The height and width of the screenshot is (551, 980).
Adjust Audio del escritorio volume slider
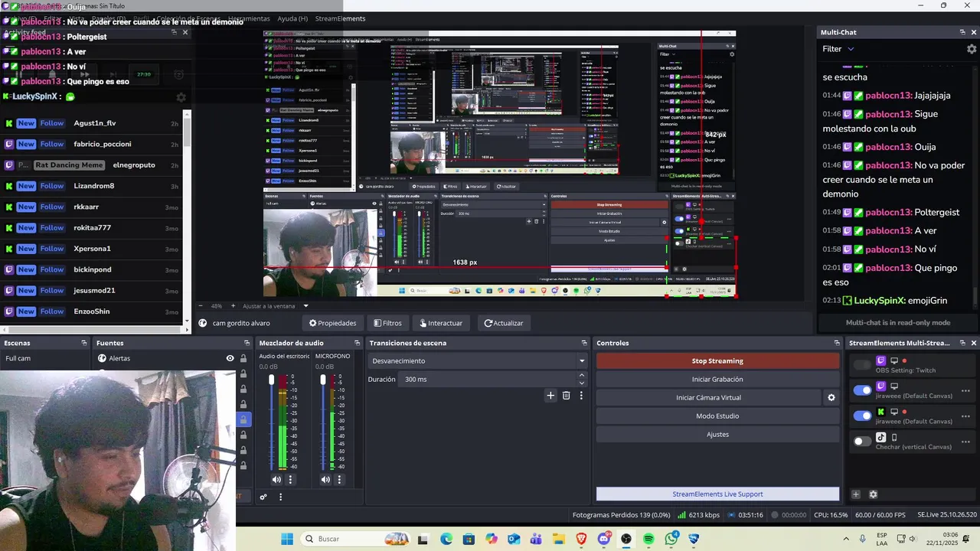click(x=272, y=380)
